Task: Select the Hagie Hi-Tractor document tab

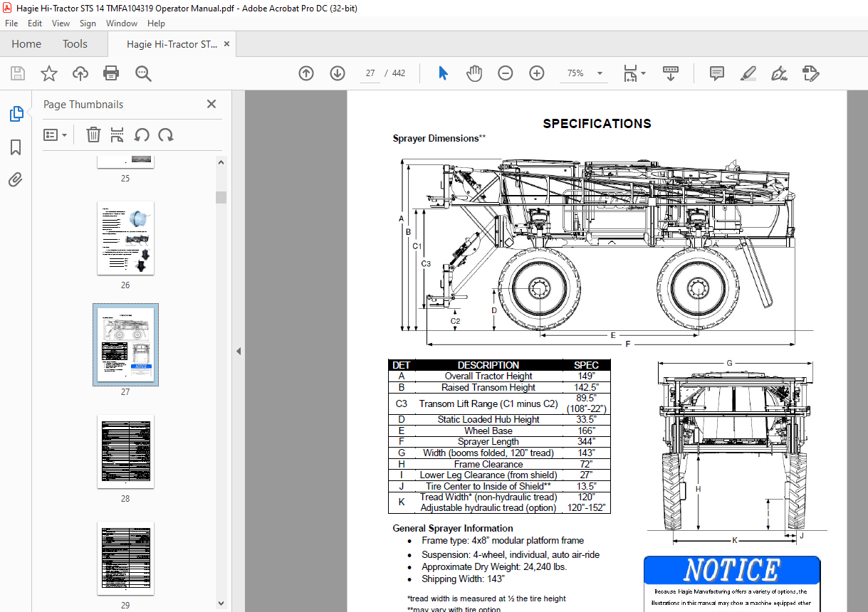Action: tap(172, 44)
